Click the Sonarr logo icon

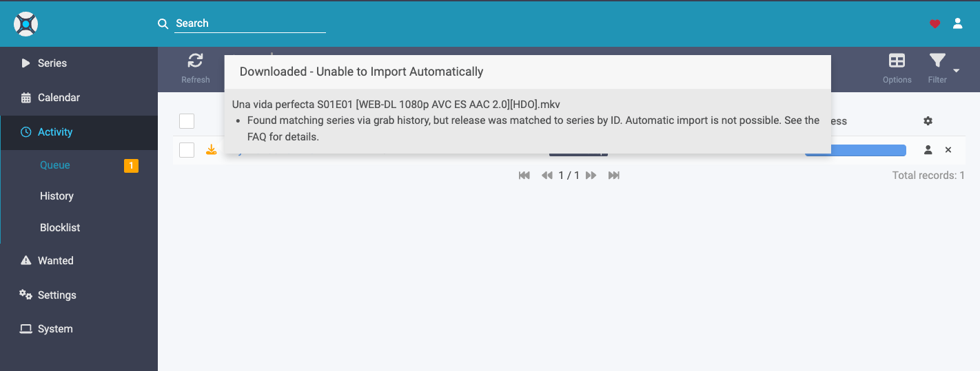[x=25, y=24]
